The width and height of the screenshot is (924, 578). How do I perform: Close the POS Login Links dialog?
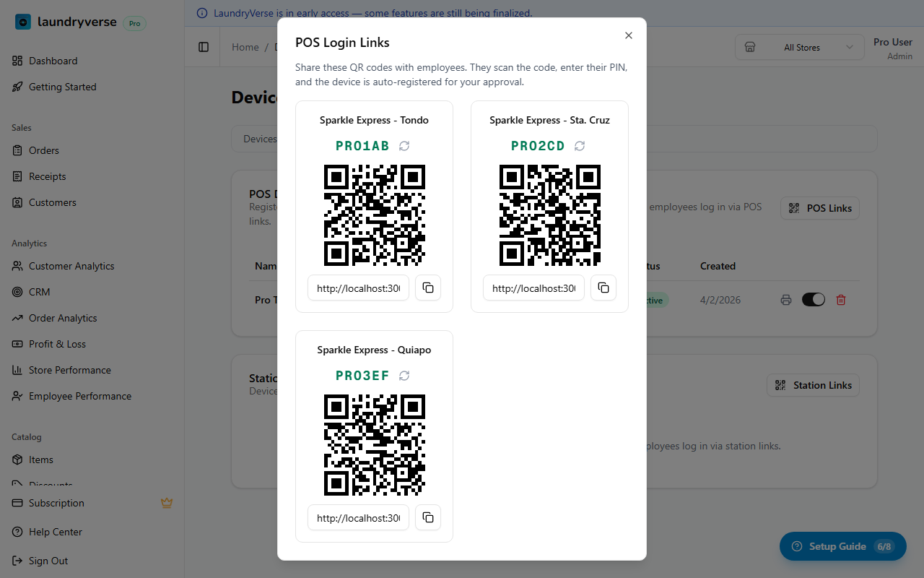pos(629,35)
